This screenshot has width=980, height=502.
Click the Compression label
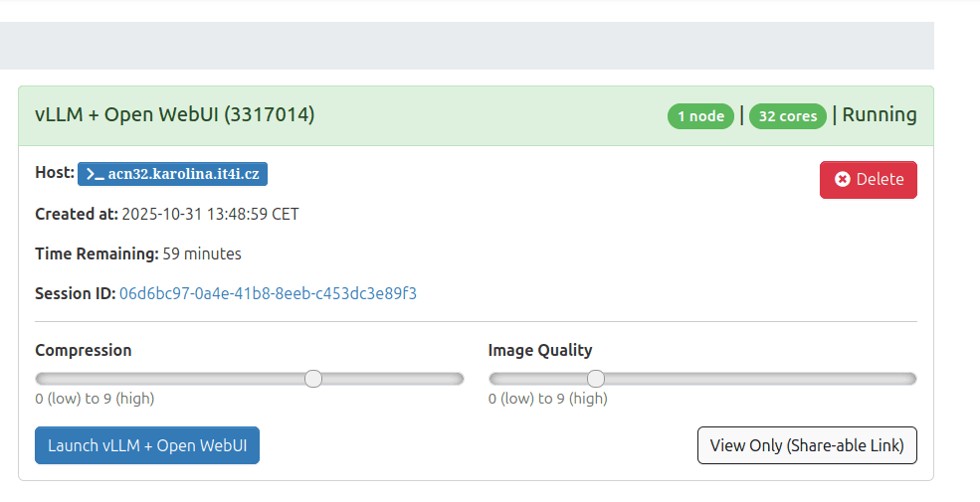pos(84,350)
